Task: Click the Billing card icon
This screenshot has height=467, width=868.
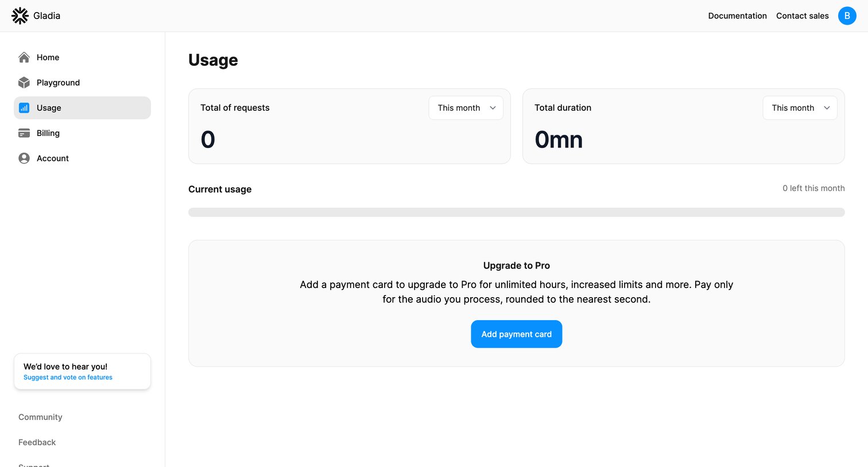Action: (x=24, y=133)
